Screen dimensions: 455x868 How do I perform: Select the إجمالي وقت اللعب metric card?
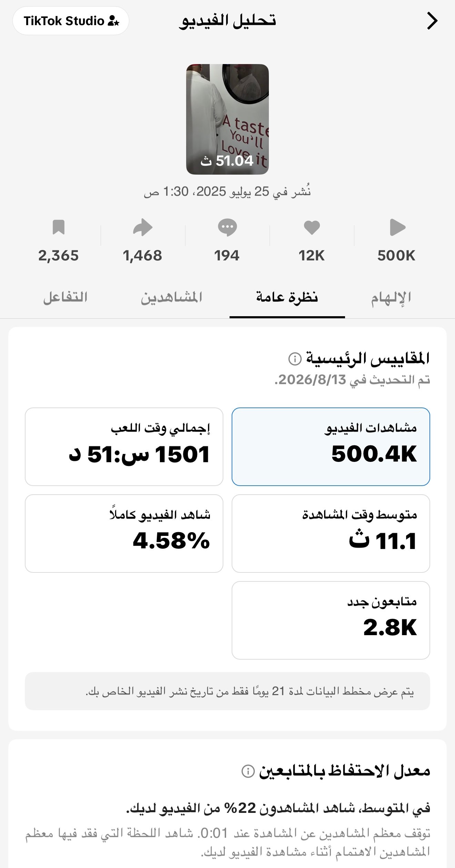coord(124,447)
